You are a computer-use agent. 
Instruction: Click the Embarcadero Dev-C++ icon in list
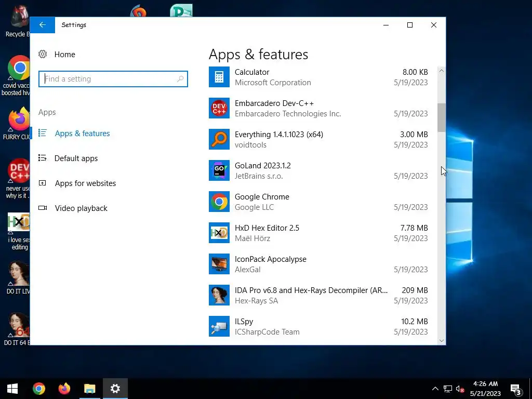219,108
